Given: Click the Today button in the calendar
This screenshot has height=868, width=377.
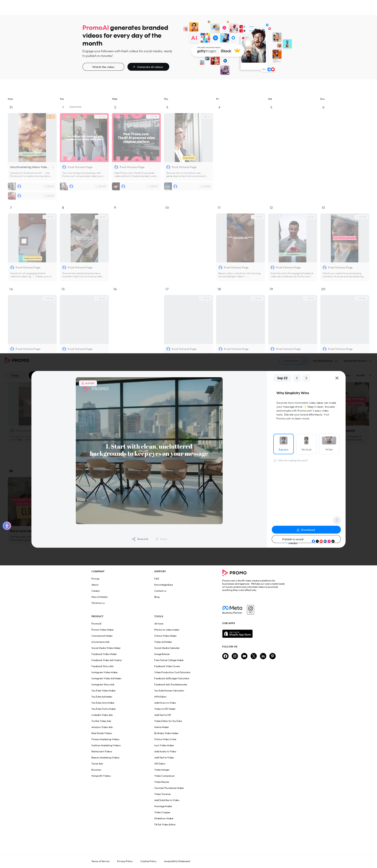Looking at the screenshot, I should coord(15,375).
